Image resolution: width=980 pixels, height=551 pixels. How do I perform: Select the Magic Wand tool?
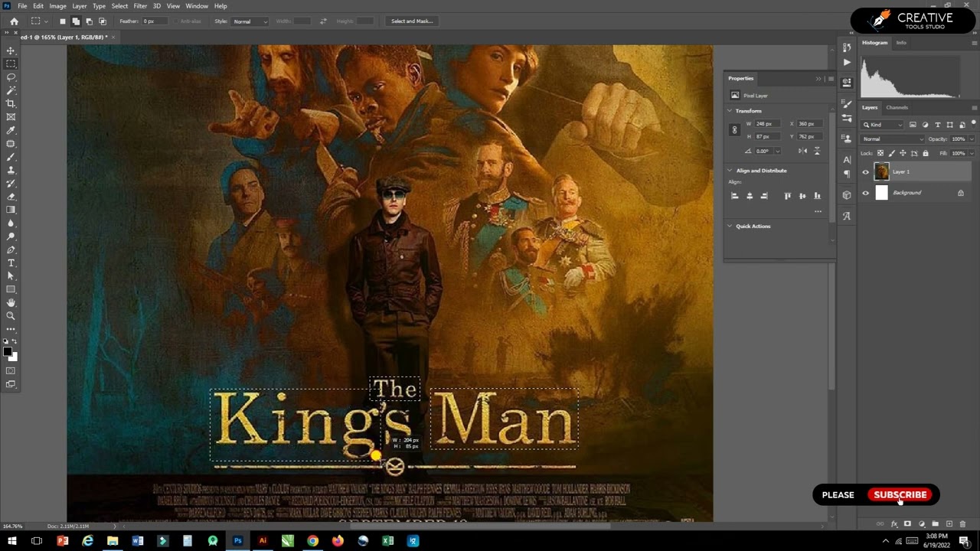click(11, 90)
